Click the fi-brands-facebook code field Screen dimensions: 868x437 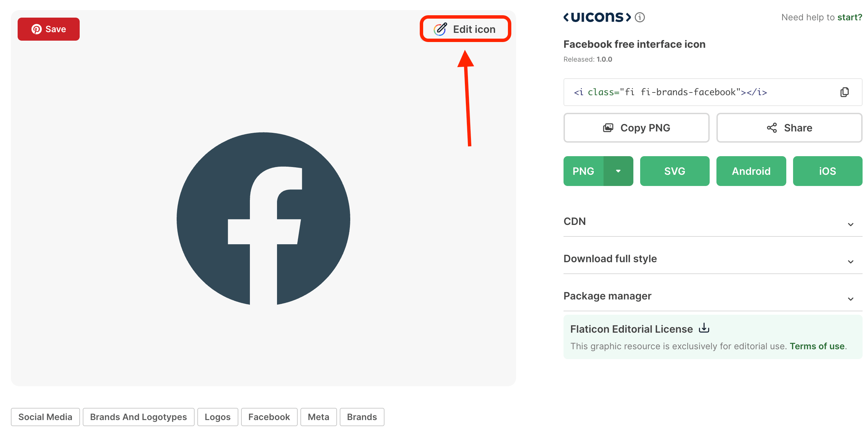(713, 92)
